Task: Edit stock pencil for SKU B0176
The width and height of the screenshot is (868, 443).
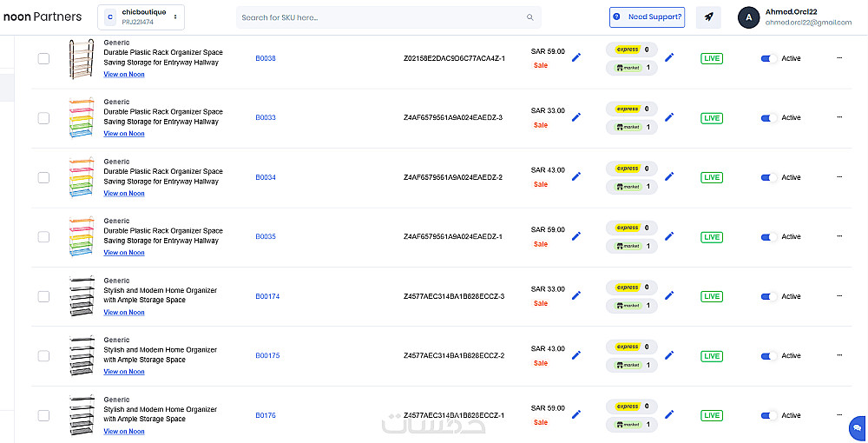Action: [x=669, y=415]
